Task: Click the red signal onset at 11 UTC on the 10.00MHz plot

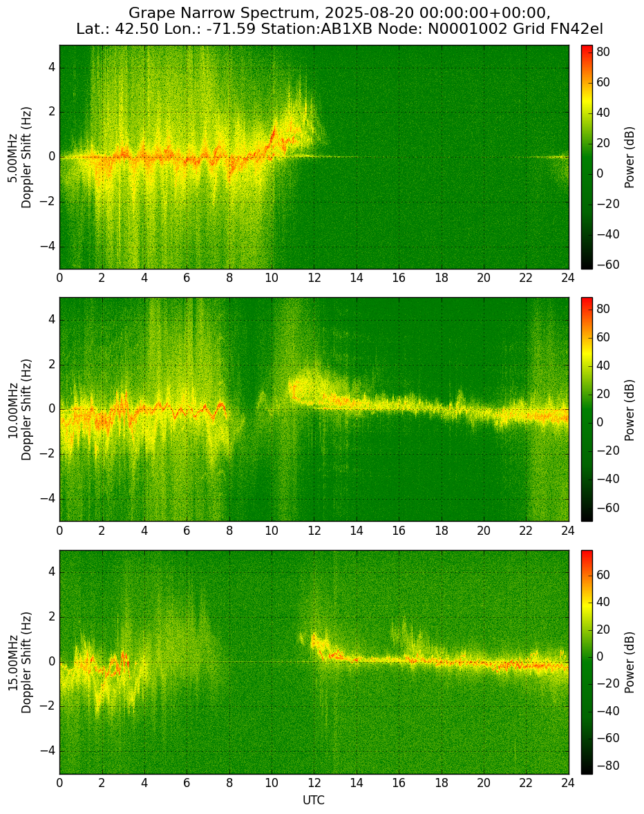Action: pos(294,390)
